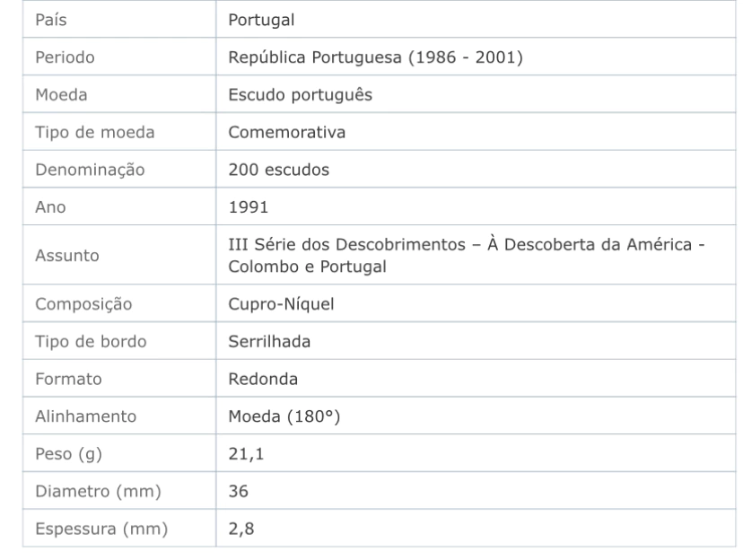The height and width of the screenshot is (560, 743).
Task: Select the Moeda (180°) alignment value
Action: pyautogui.click(x=284, y=416)
